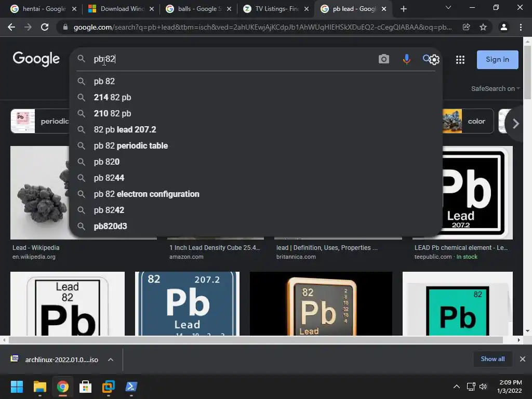Screen dimensions: 532x399
Task: Click the search box text 'pb 82'
Action: click(104, 59)
